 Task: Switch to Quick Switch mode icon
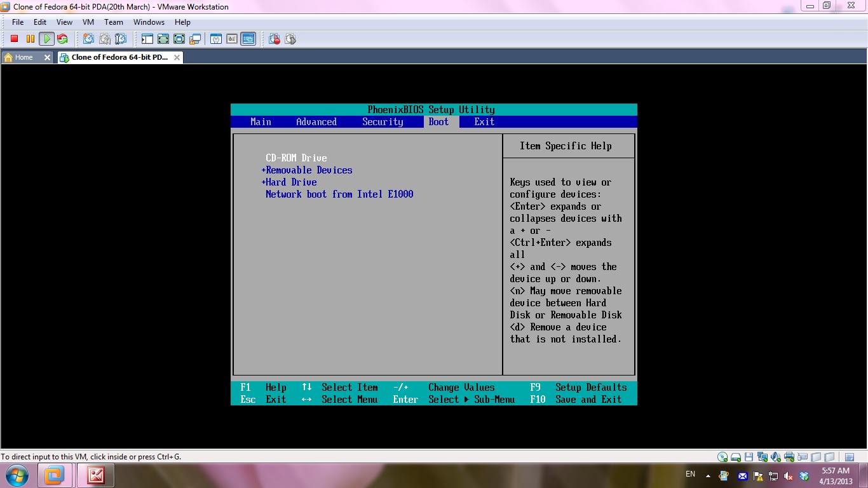[x=163, y=39]
